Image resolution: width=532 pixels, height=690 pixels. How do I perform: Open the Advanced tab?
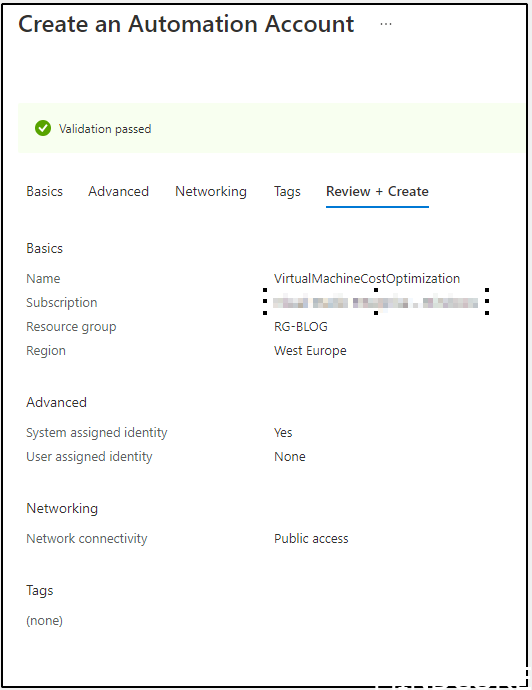coord(118,191)
